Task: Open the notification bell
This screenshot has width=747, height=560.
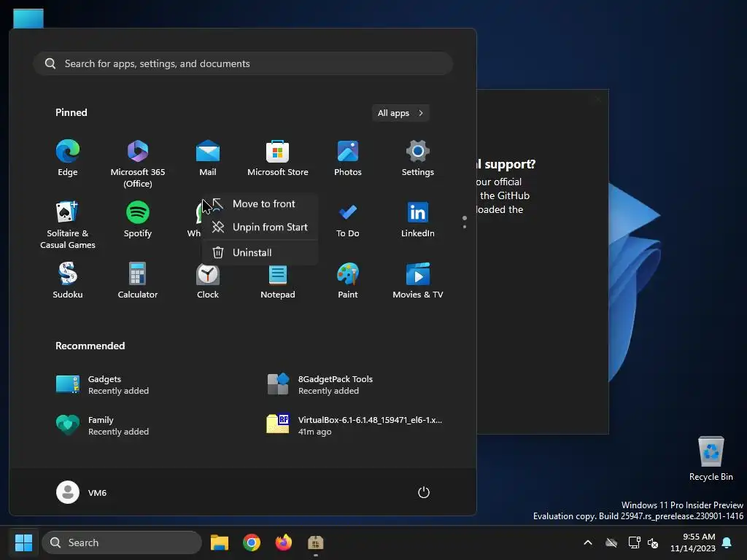Action: pos(727,542)
